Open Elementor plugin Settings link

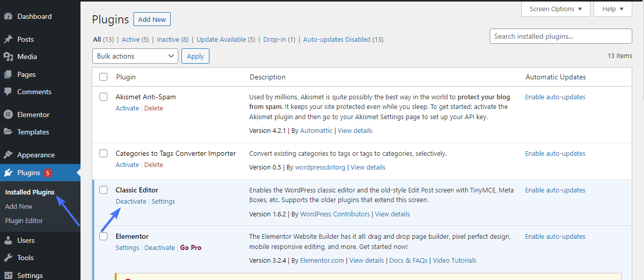point(127,247)
